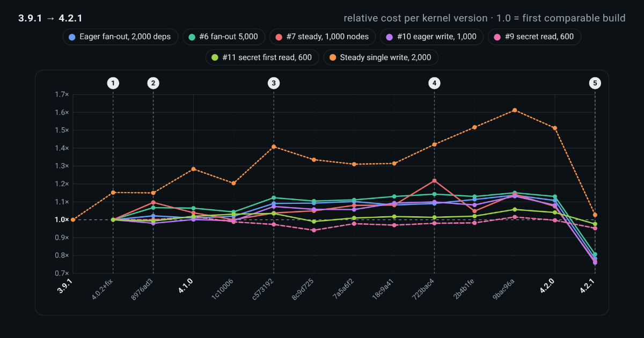
Task: Click the 1.5× y-axis label
Action: point(62,130)
